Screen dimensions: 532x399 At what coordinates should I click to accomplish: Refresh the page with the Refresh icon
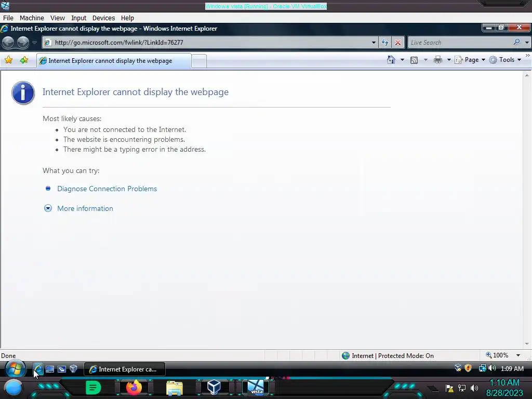coord(385,43)
